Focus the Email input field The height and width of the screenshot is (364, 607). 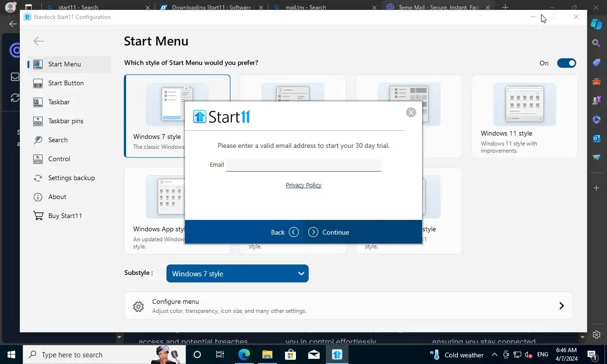pos(303,165)
